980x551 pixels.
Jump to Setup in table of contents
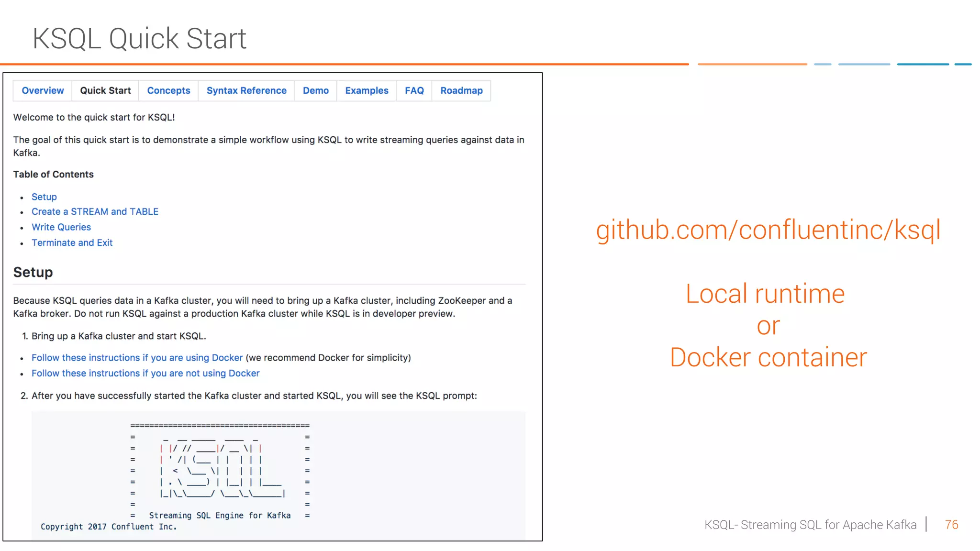pyautogui.click(x=44, y=197)
